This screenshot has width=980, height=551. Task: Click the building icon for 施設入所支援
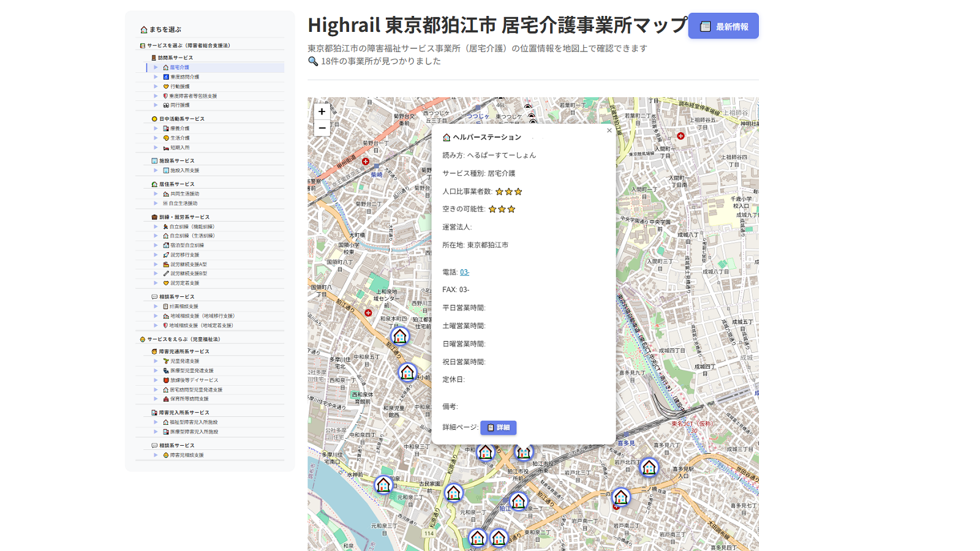[x=165, y=170]
